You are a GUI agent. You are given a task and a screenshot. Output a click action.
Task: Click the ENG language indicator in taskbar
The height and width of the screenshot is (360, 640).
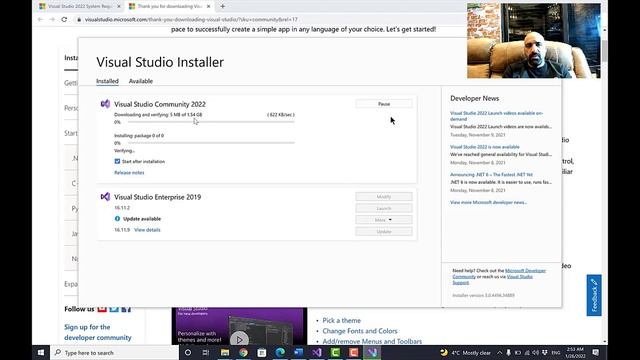tap(556, 353)
